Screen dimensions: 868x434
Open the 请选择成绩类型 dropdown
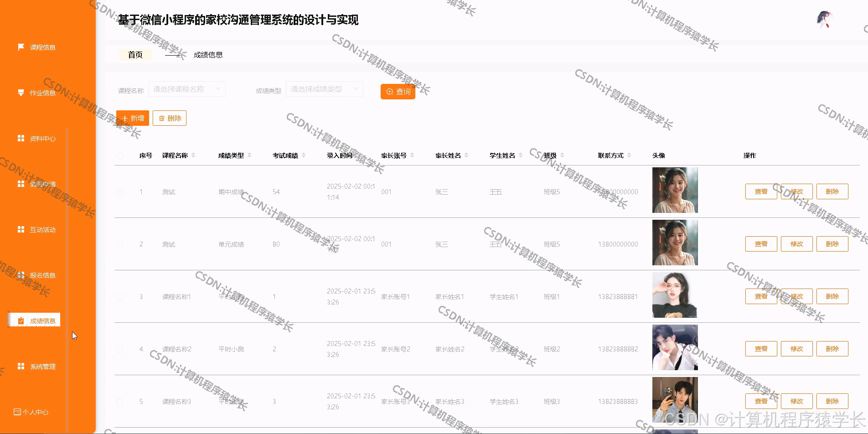325,89
